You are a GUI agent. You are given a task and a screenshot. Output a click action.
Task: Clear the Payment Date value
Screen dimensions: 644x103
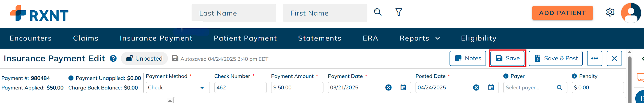click(x=388, y=88)
